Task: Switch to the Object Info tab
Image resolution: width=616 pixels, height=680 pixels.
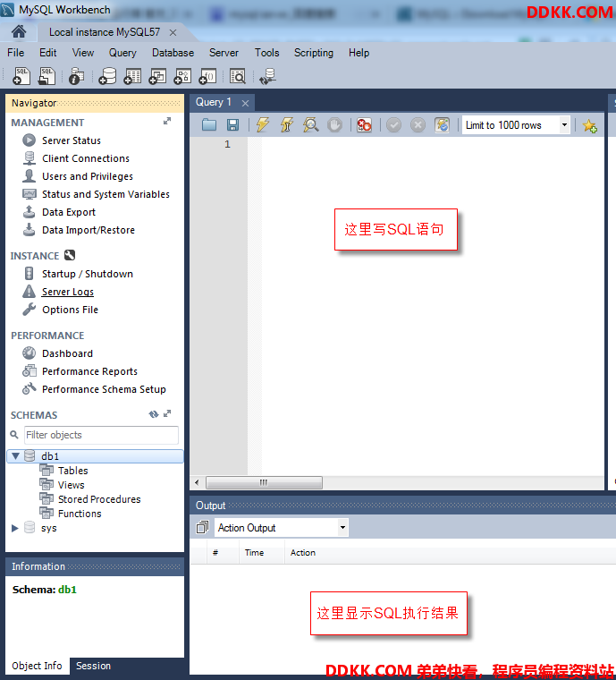Action: click(x=37, y=666)
